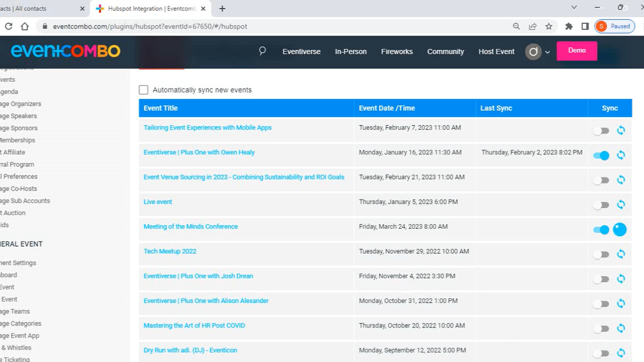Viewport: 644px width, 362px height.
Task: Turn off sync for Meeting of the Minds Conference
Action: tap(601, 230)
